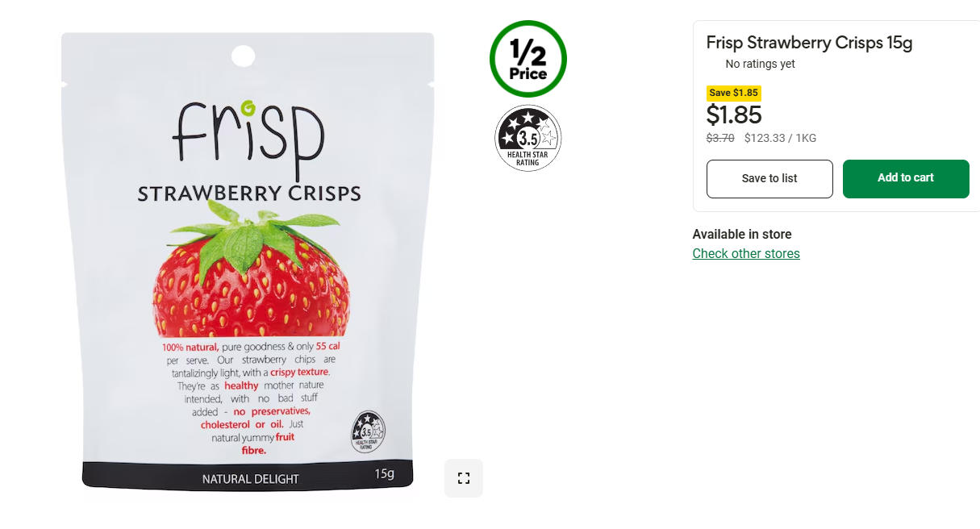Click the small health star icon on the pouch

(368, 431)
